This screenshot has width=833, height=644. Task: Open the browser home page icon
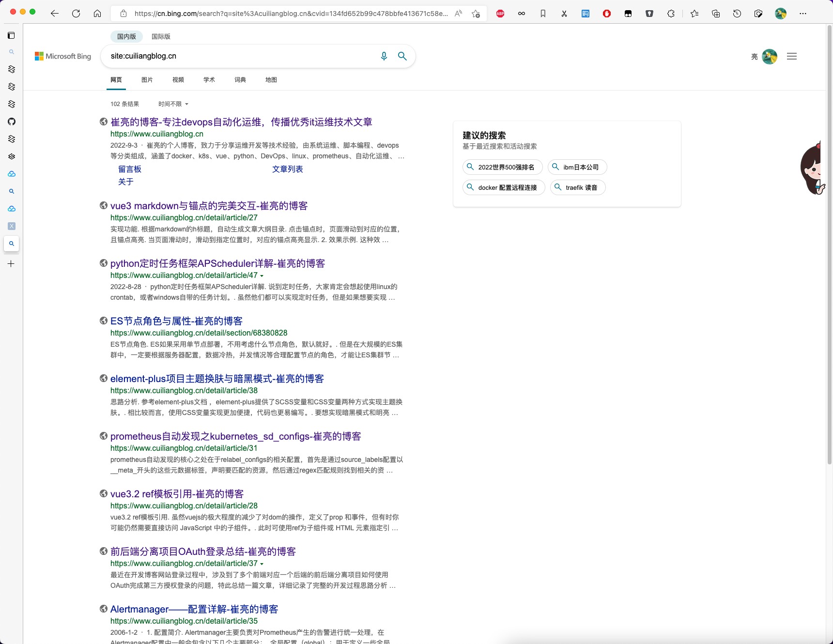97,14
